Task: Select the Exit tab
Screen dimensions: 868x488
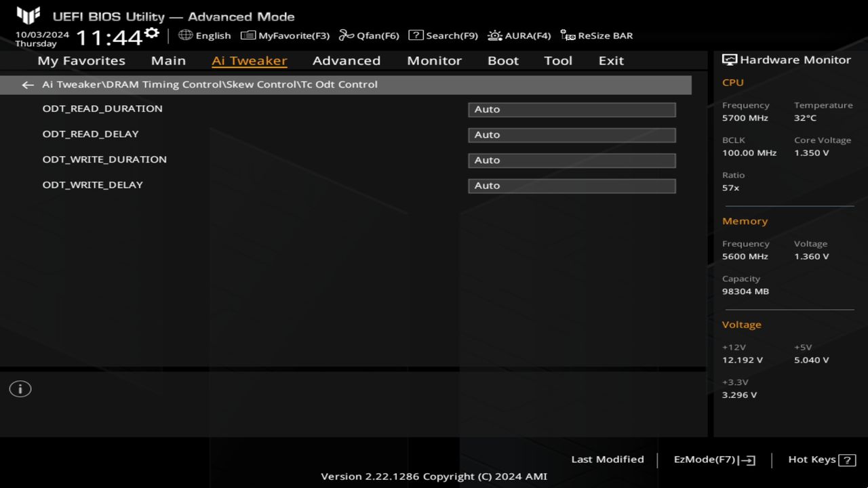Action: tap(611, 60)
